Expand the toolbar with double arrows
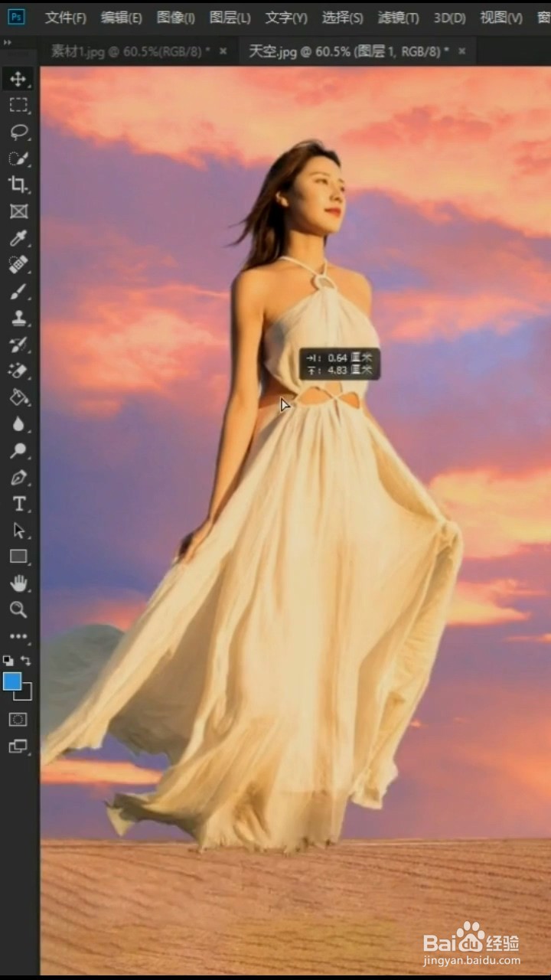This screenshot has width=551, height=980. pos(8,43)
